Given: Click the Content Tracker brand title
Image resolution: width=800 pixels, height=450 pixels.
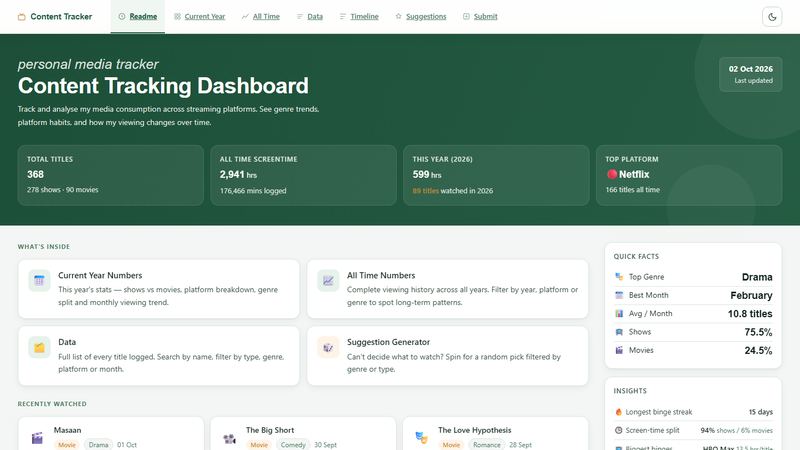Looking at the screenshot, I should click(x=61, y=16).
